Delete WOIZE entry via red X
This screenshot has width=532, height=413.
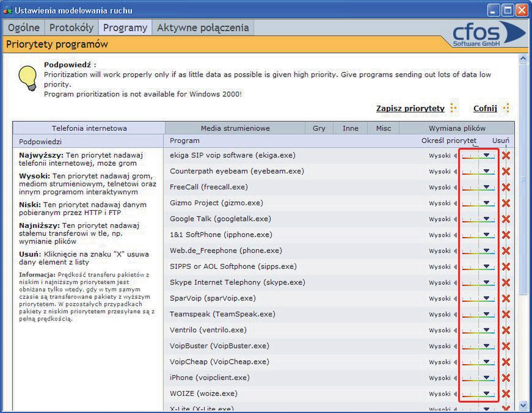click(x=506, y=393)
